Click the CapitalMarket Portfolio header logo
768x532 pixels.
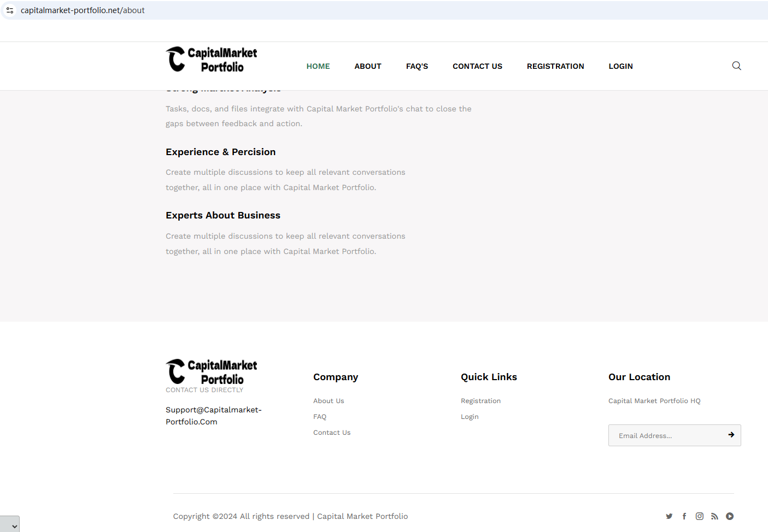(212, 60)
